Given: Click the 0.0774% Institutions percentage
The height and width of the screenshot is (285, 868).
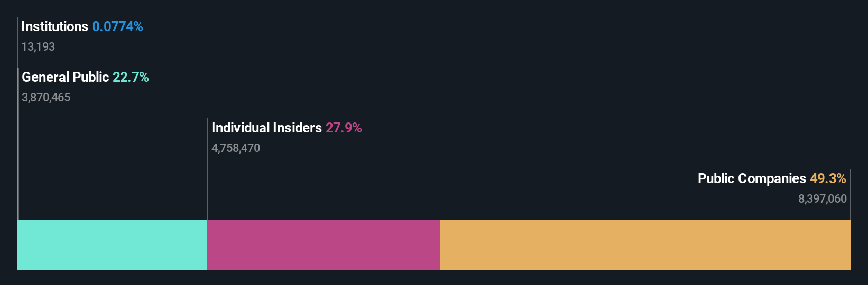Looking at the screenshot, I should 117,26.
